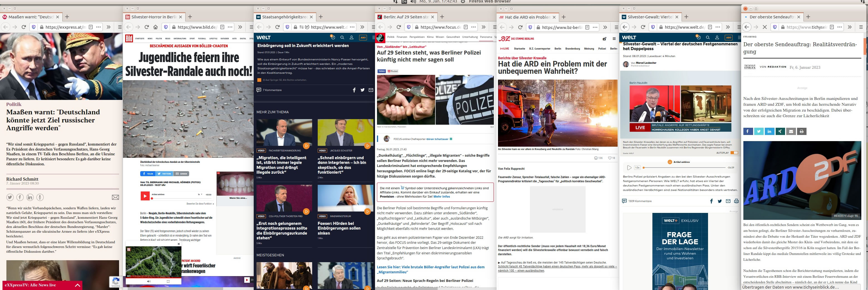This screenshot has width=868, height=290.
Task: Open search in first Welt window header
Action: 342,37
